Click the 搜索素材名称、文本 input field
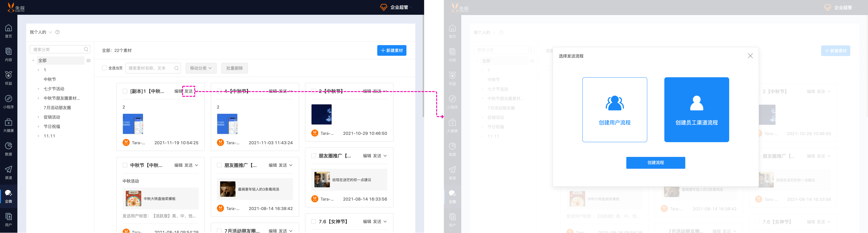The width and height of the screenshot is (868, 233). [153, 68]
